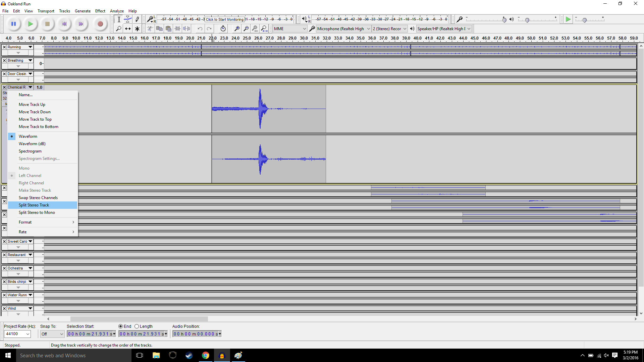Select the Envelope tool
Screen dimensions: 644x362
coord(128,19)
